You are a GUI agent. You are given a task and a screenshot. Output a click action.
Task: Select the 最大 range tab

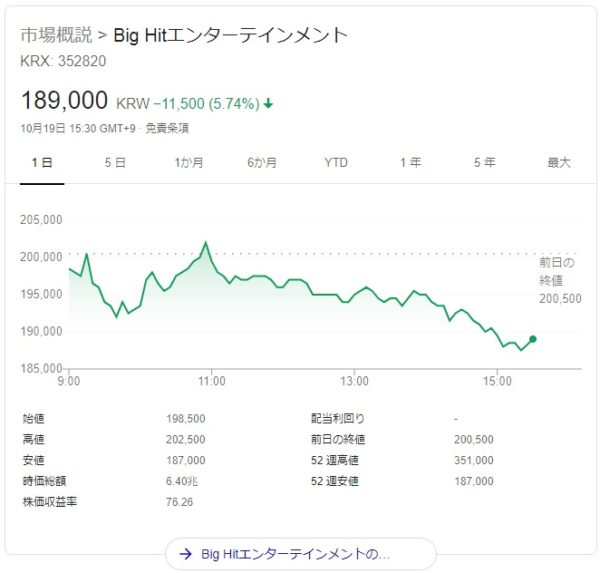point(558,163)
